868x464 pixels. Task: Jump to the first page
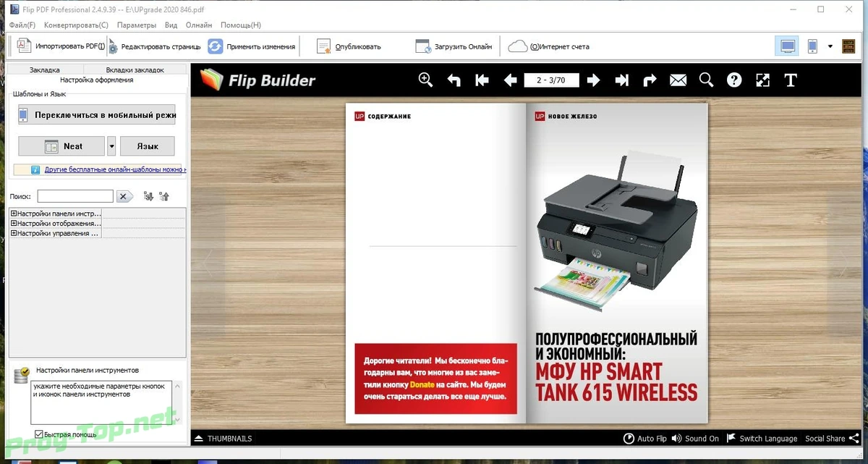[482, 80]
